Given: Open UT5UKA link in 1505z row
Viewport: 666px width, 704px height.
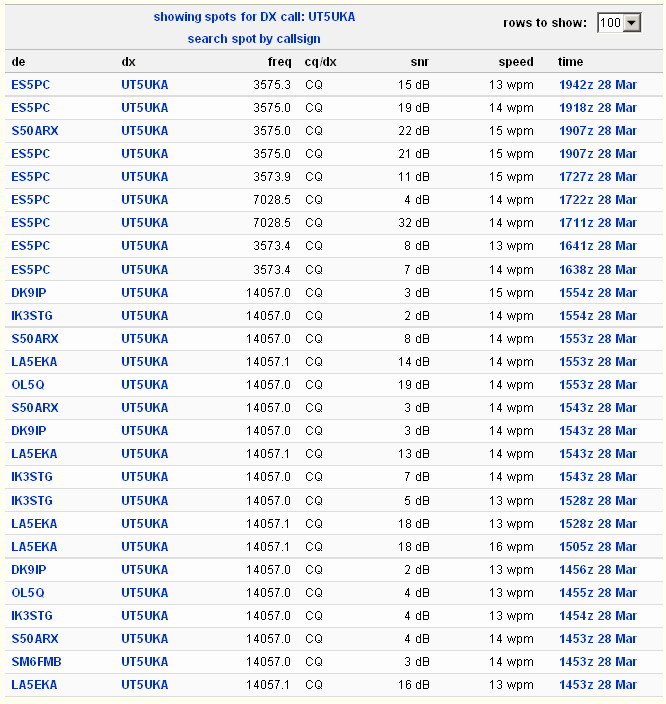Looking at the screenshot, I should [x=145, y=547].
